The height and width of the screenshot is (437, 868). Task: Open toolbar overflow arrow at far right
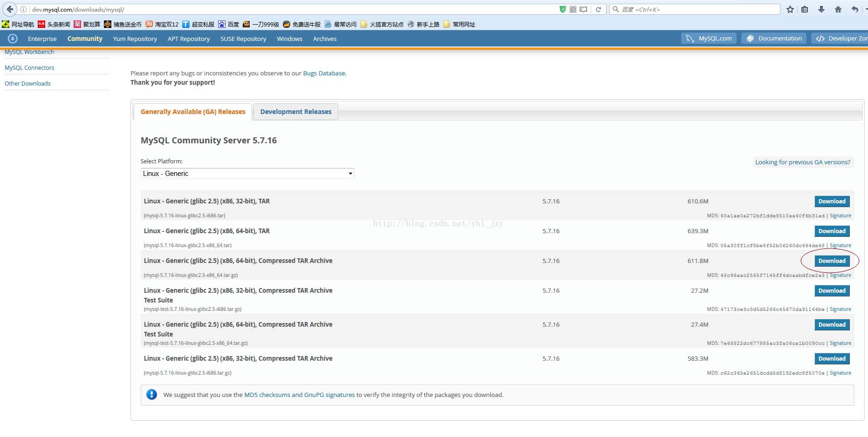point(866,9)
